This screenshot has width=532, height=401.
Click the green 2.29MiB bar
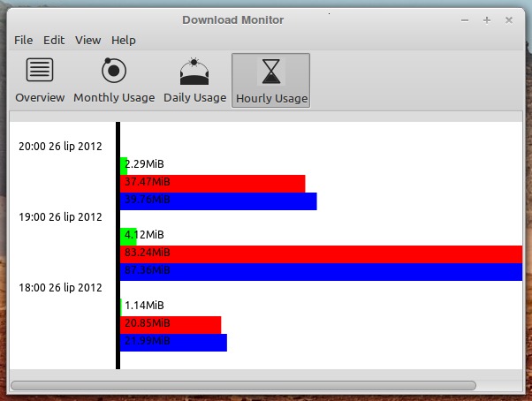(124, 166)
